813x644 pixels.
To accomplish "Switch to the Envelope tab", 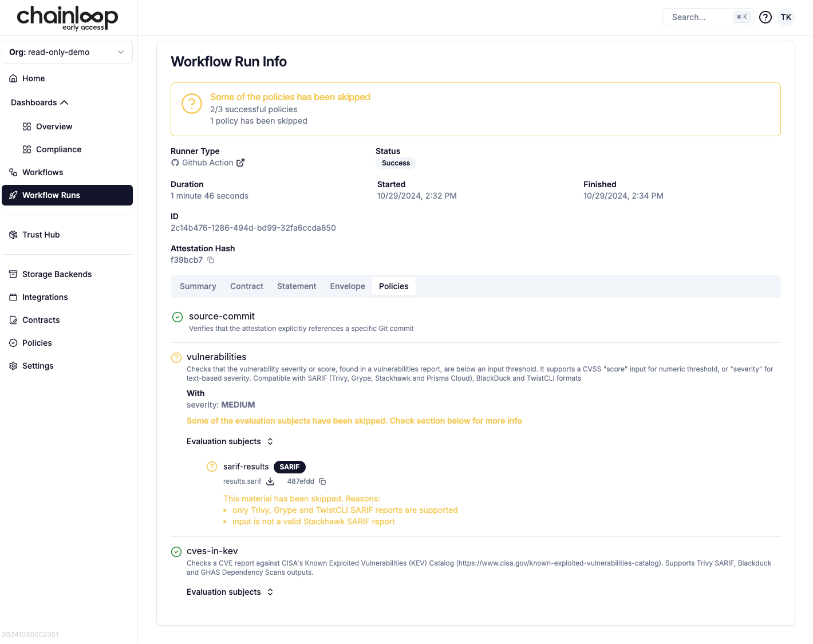I will 347,286.
